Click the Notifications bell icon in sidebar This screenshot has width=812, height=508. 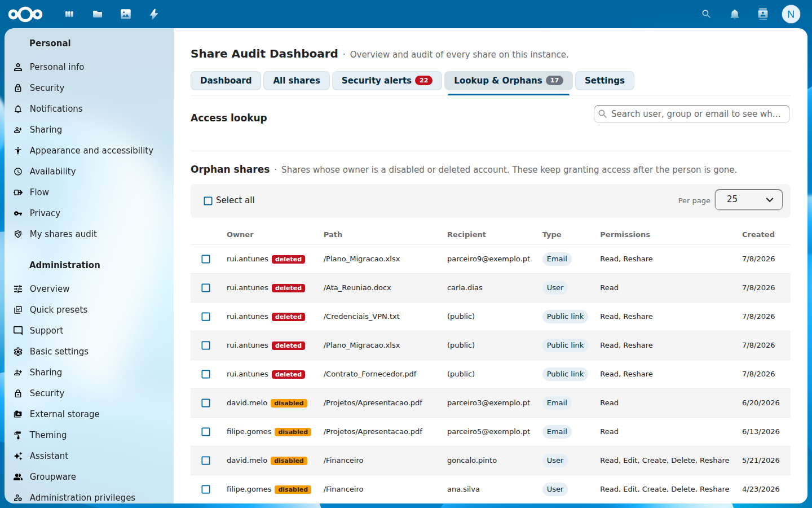click(18, 109)
